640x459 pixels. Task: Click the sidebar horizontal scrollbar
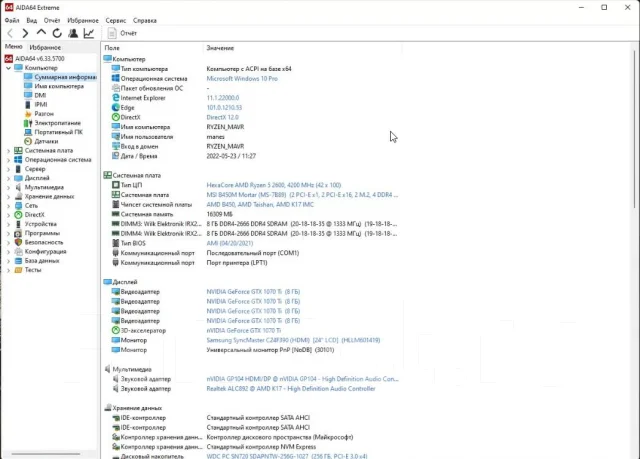46,454
